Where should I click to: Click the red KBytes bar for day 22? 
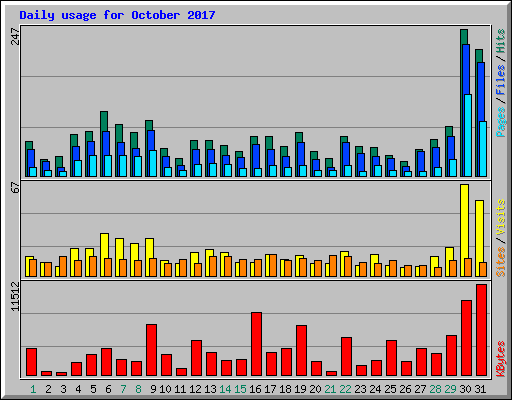pos(346,356)
